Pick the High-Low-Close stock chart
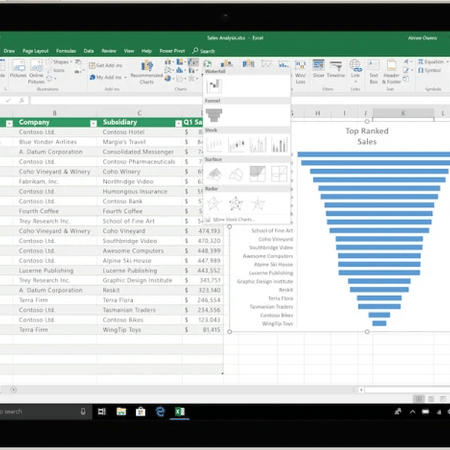Viewport: 450px width, 450px height. pos(214,144)
